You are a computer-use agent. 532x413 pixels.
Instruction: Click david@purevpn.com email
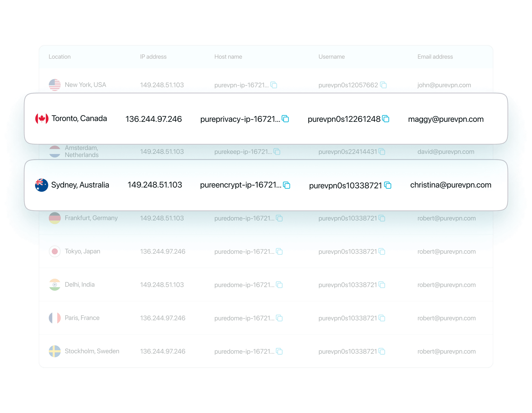(446, 152)
